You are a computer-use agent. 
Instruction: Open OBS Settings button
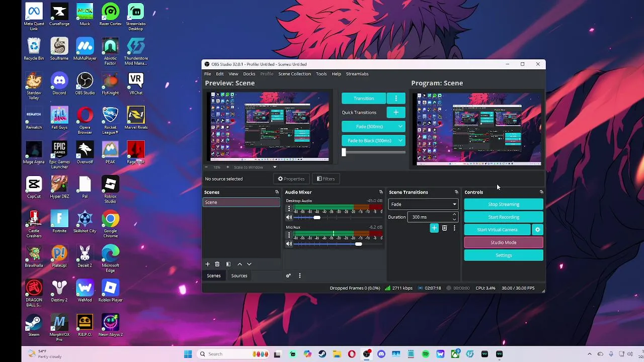coord(504,255)
